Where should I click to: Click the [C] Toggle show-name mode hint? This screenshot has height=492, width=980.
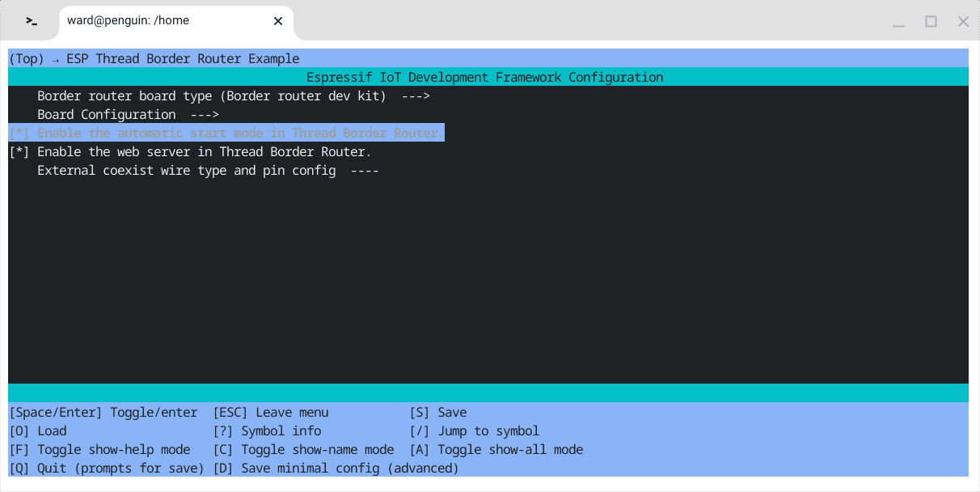(303, 449)
